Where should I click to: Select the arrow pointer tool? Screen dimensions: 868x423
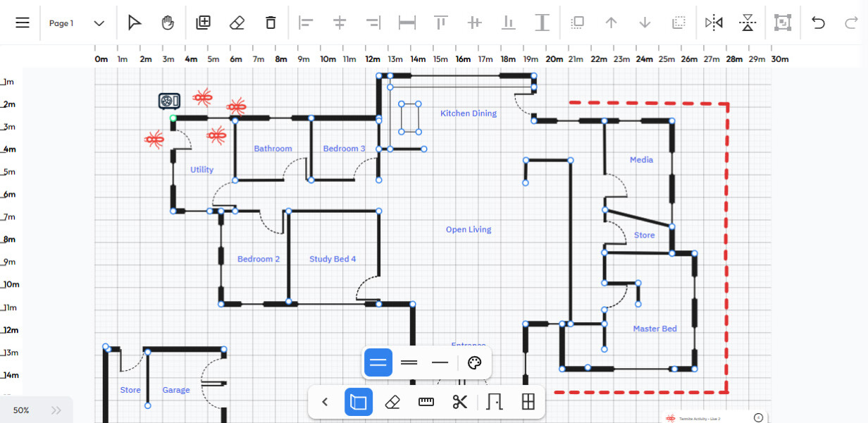pyautogui.click(x=134, y=23)
